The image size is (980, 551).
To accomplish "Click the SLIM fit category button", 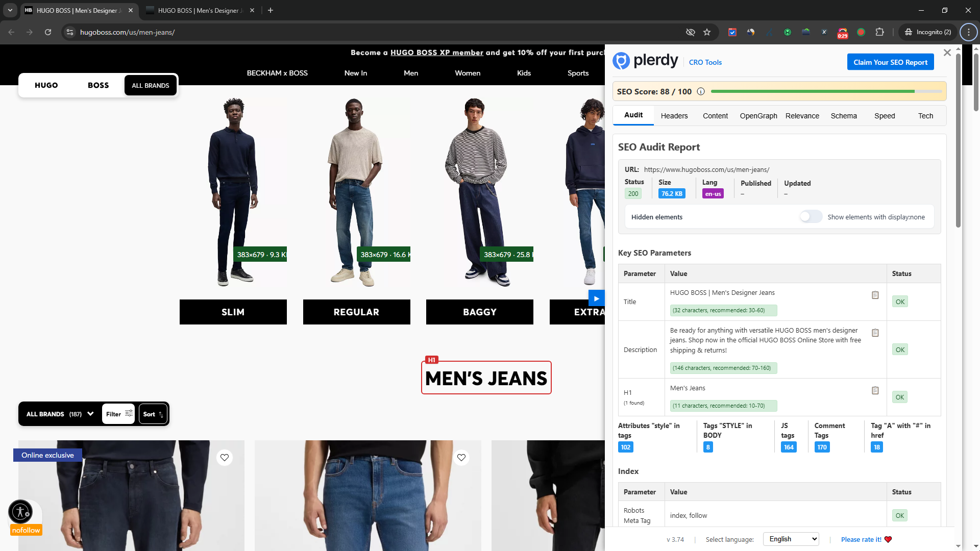I will coord(233,312).
